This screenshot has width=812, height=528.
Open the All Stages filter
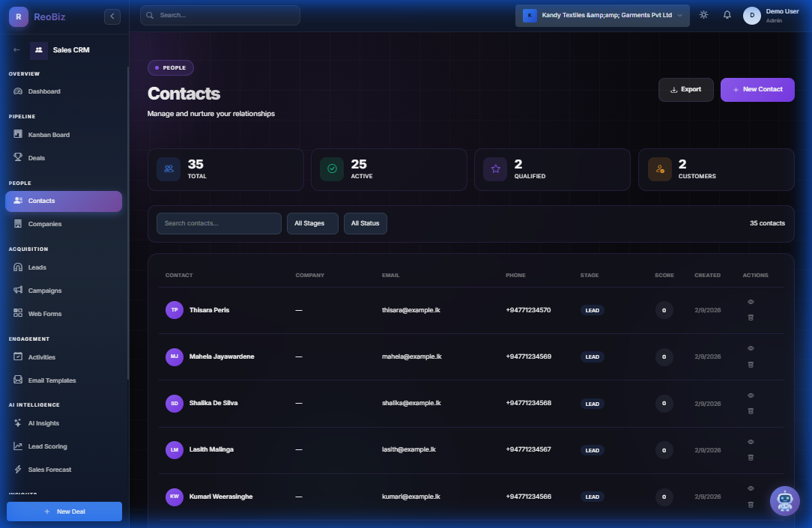click(x=312, y=222)
